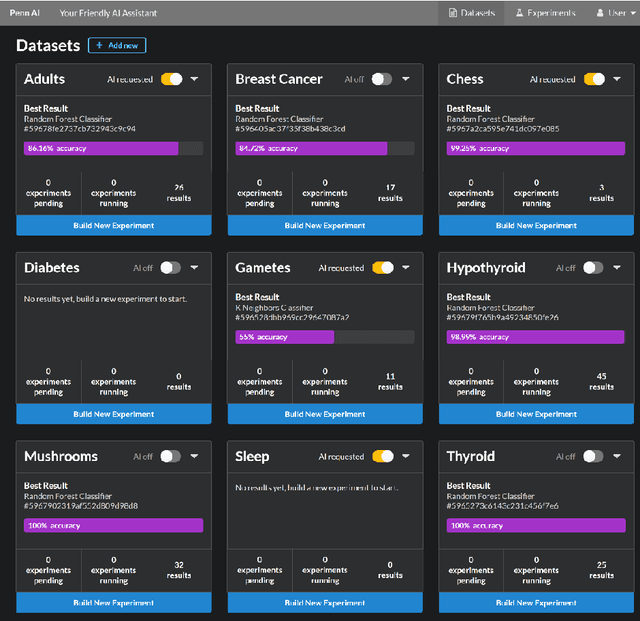640x621 pixels.
Task: Build New Experiment for Sleep dataset
Action: (325, 603)
